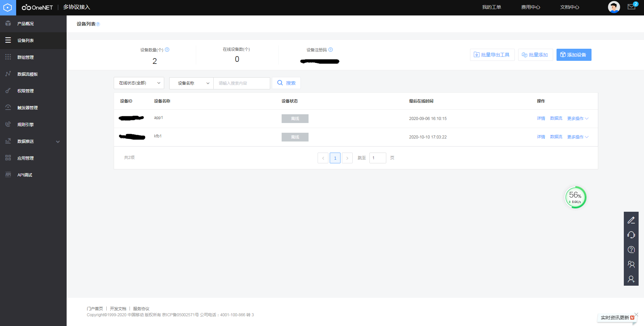Open the 设备名称 search field dropdown
The image size is (644, 326).
click(x=191, y=83)
